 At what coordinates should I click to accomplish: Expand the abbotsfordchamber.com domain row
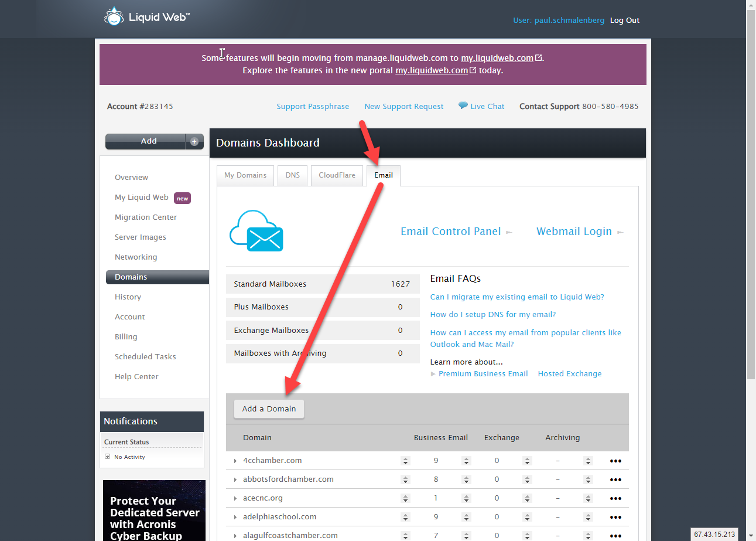click(x=235, y=480)
